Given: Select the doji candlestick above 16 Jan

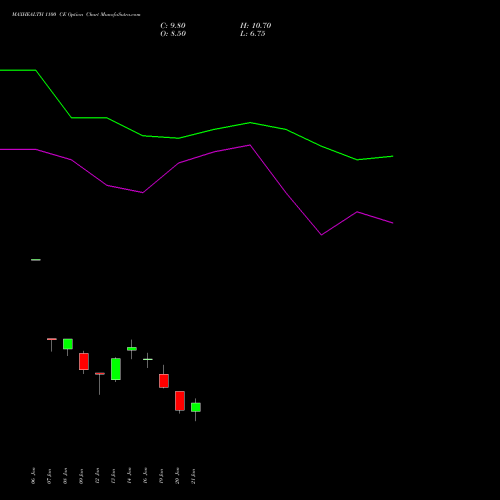Looking at the screenshot, I should [x=148, y=359].
